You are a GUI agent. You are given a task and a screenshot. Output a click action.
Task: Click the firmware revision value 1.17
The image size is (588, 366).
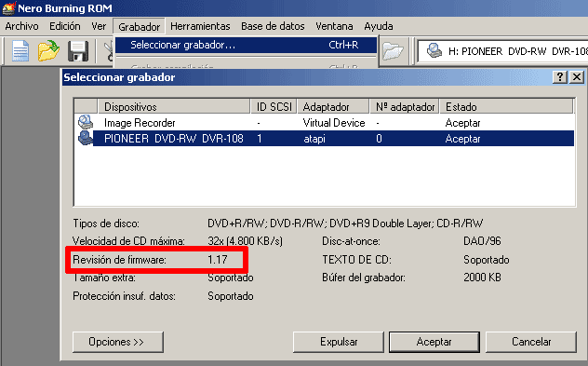pos(218,260)
